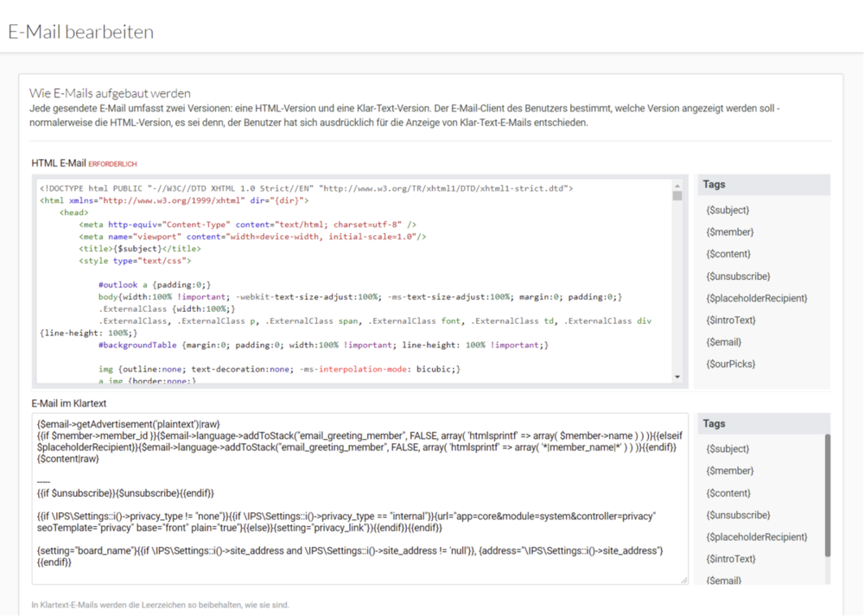Screen dimensions: 864x616
Task: Insert {$placeholderRecipient} tag from HTML E-Mail tags list
Action: 756,298
